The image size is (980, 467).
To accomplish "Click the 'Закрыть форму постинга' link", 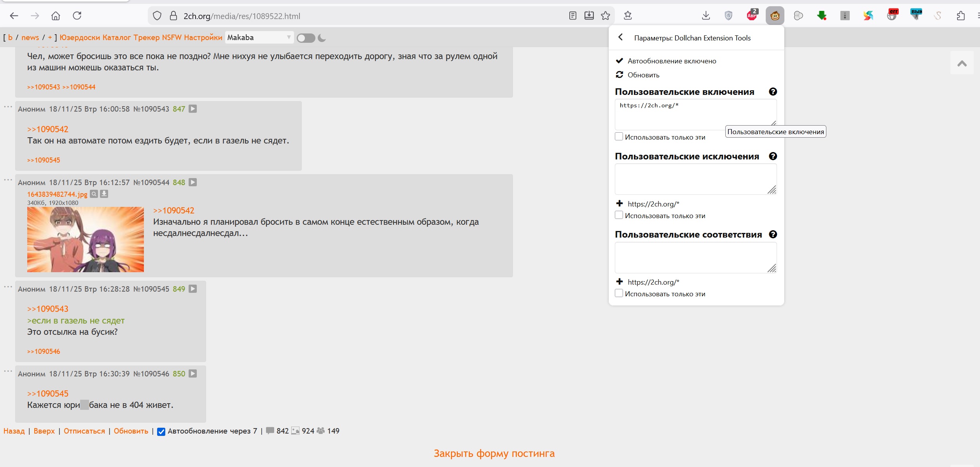I will (494, 453).
